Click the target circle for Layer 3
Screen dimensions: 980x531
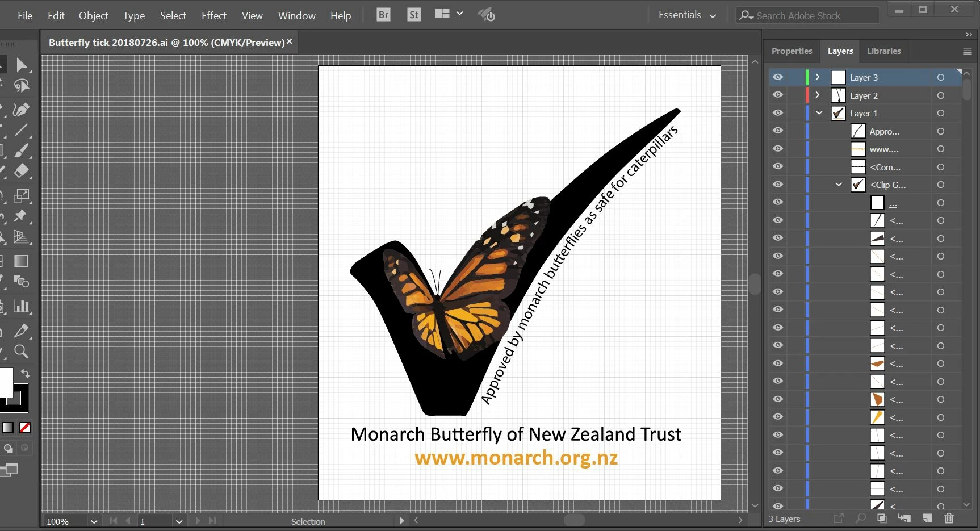pos(941,77)
